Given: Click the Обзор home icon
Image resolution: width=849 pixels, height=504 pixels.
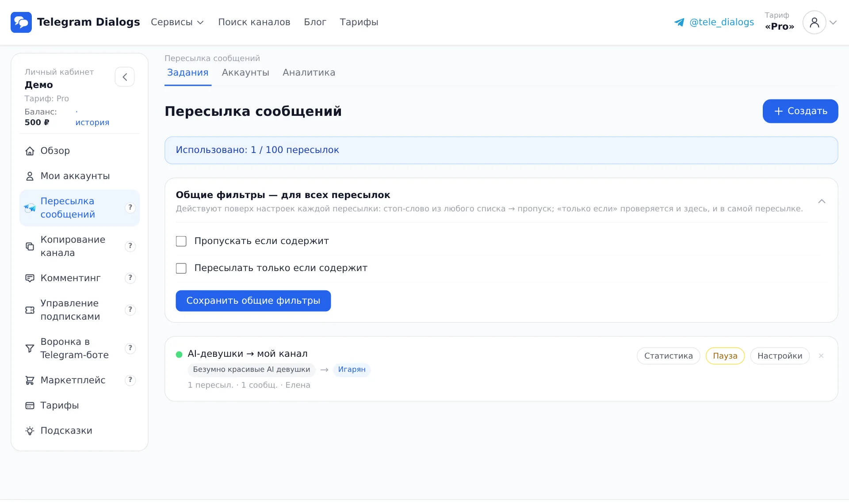Looking at the screenshot, I should [x=30, y=151].
